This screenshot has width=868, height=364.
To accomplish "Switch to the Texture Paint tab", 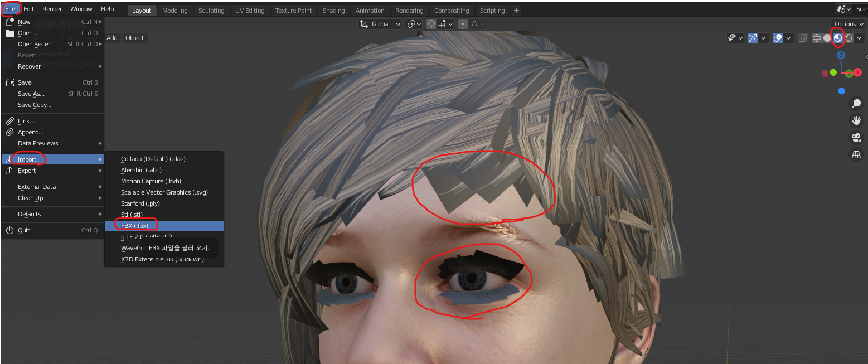I will point(293,10).
